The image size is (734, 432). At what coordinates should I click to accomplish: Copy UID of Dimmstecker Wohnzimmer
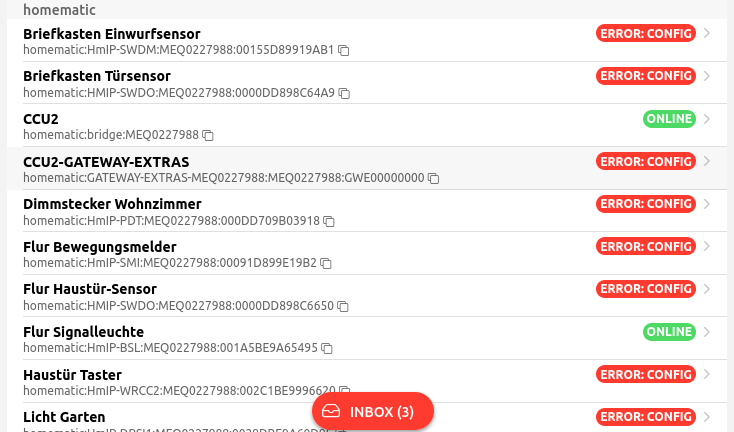(329, 221)
